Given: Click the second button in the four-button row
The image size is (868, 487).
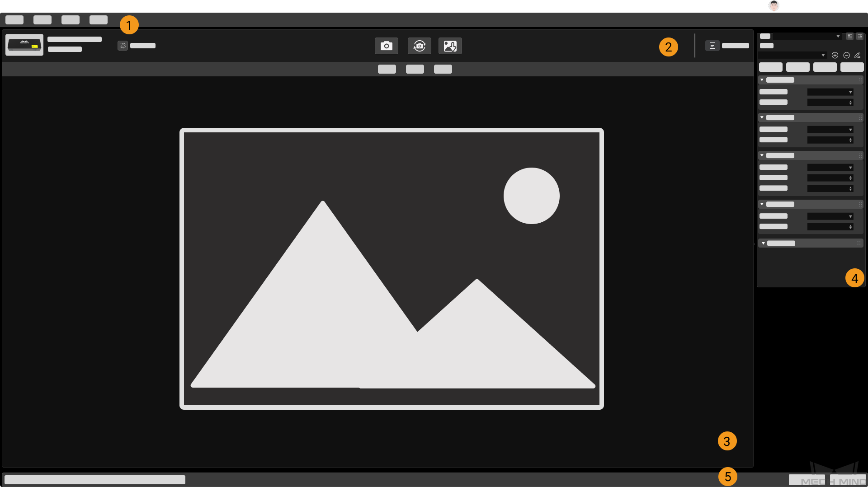Looking at the screenshot, I should tap(798, 67).
